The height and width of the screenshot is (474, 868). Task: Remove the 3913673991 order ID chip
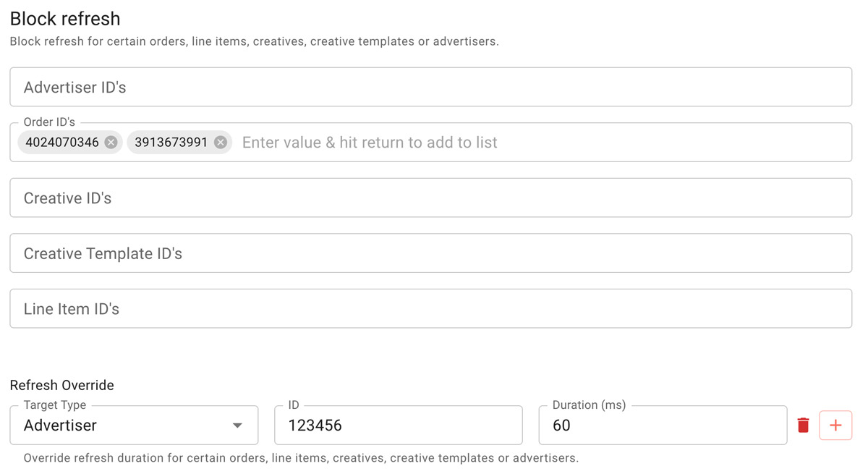click(x=221, y=143)
